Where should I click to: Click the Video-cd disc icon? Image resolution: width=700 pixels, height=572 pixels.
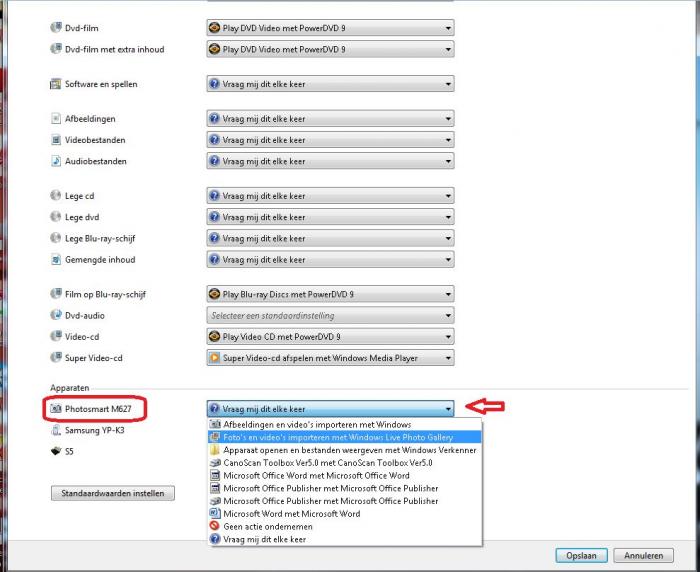[x=56, y=336]
